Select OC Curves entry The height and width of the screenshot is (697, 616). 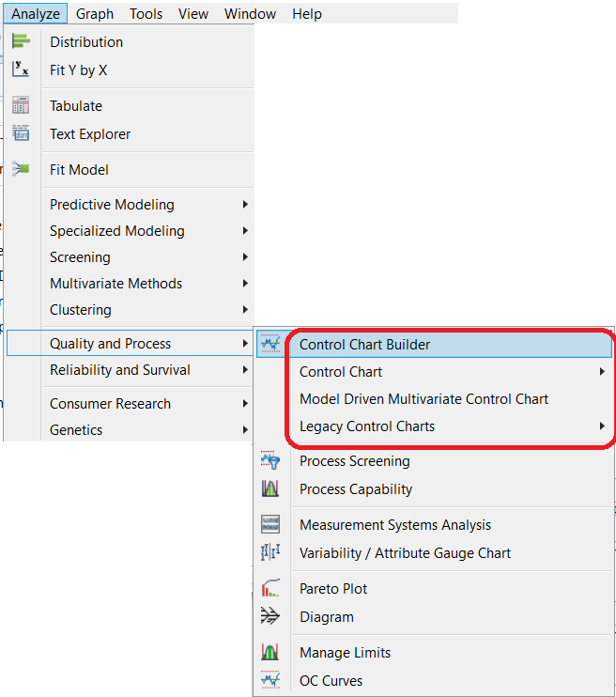coord(331,681)
